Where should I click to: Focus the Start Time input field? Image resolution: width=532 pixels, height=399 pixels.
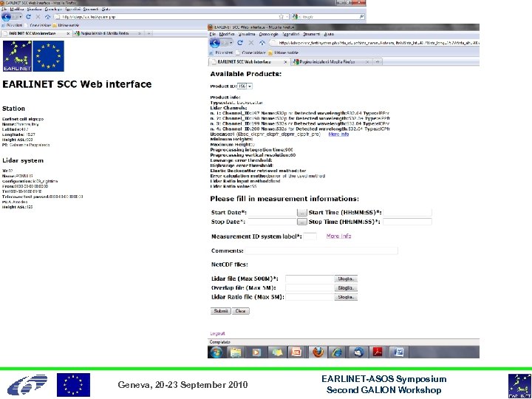pyautogui.click(x=407, y=213)
